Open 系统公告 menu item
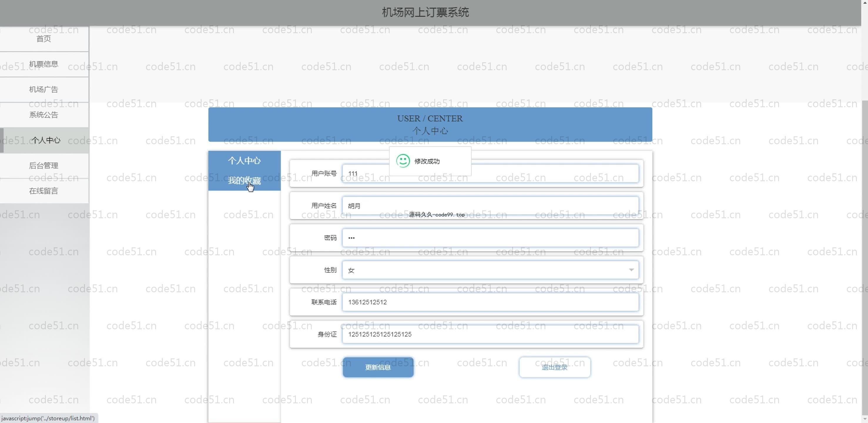 [x=44, y=115]
